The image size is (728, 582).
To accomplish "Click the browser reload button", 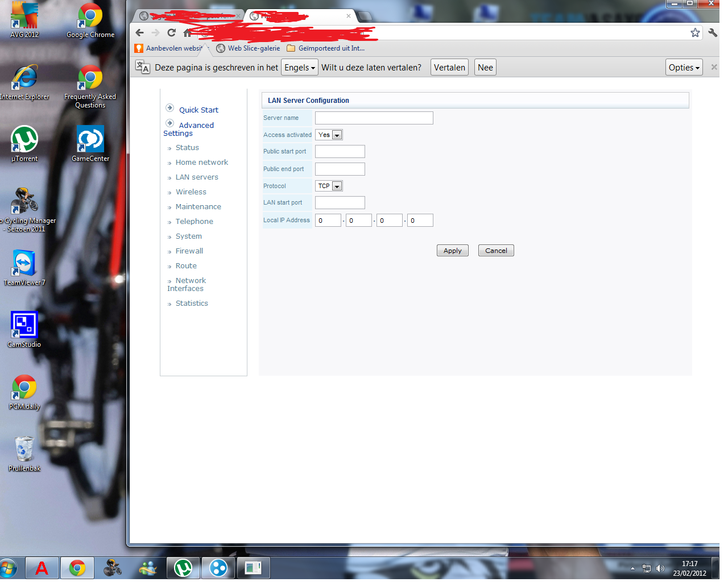I will (x=171, y=33).
